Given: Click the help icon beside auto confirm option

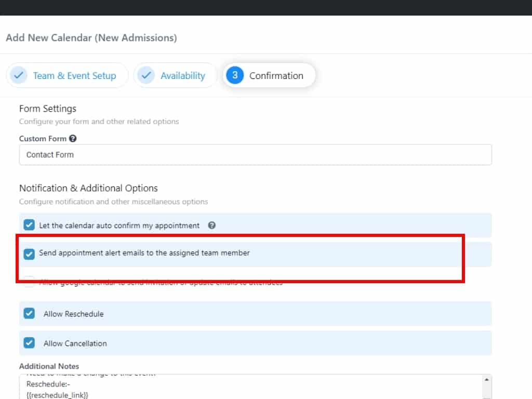Looking at the screenshot, I should pos(211,225).
